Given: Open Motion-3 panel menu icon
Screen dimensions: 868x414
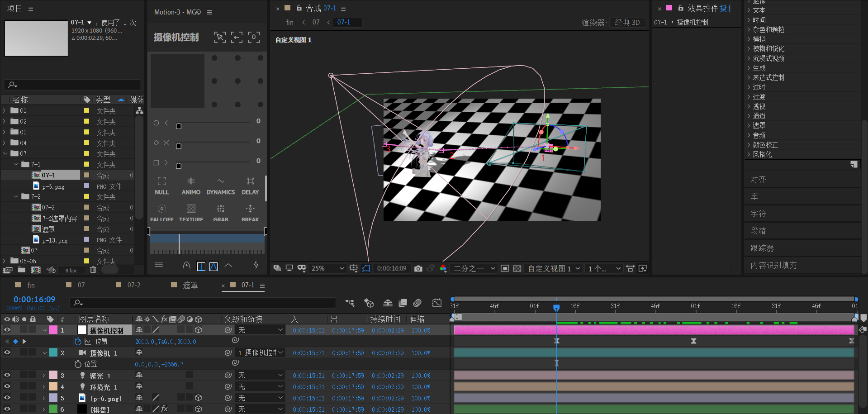Looking at the screenshot, I should (209, 12).
